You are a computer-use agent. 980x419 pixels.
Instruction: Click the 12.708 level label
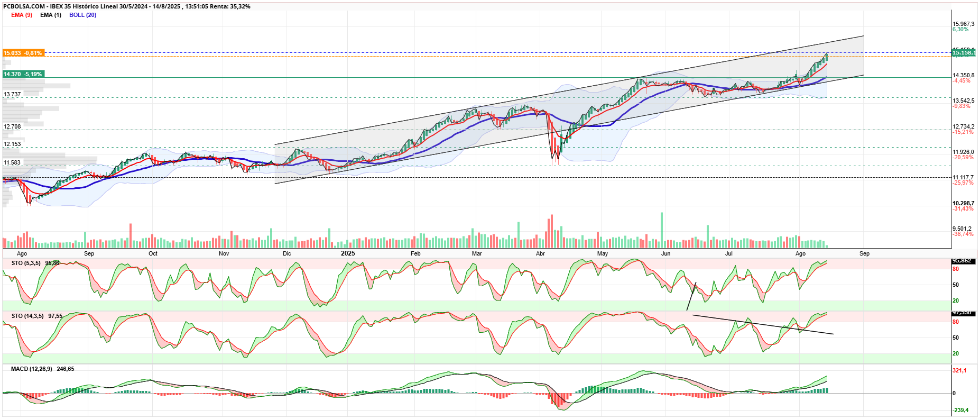12,126
